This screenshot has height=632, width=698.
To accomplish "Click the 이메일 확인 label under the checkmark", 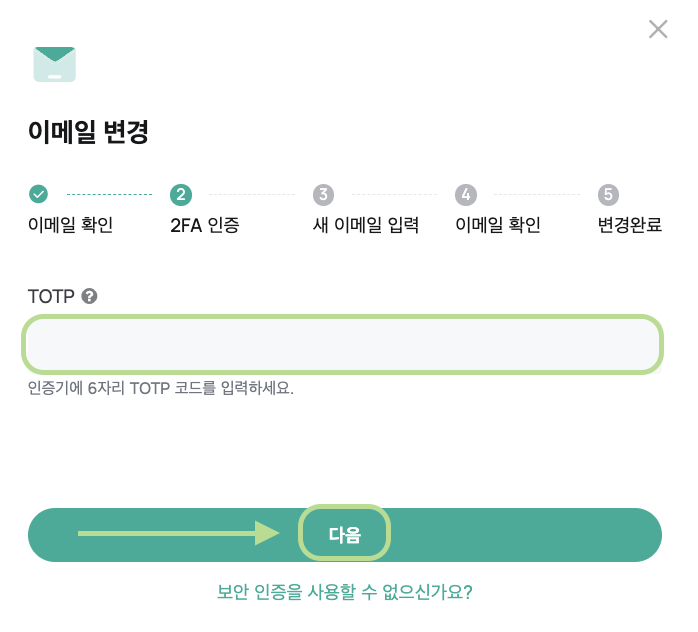I will coord(70,225).
